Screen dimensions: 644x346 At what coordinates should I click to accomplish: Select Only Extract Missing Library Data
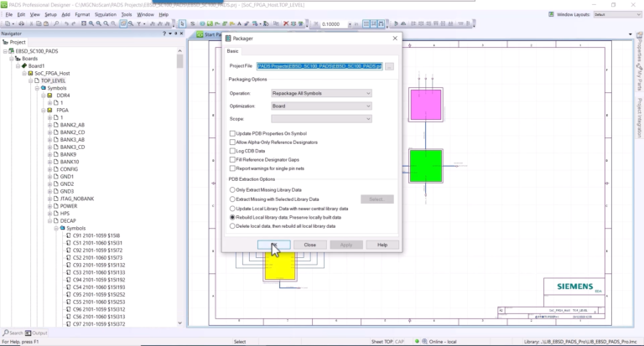[232, 189]
